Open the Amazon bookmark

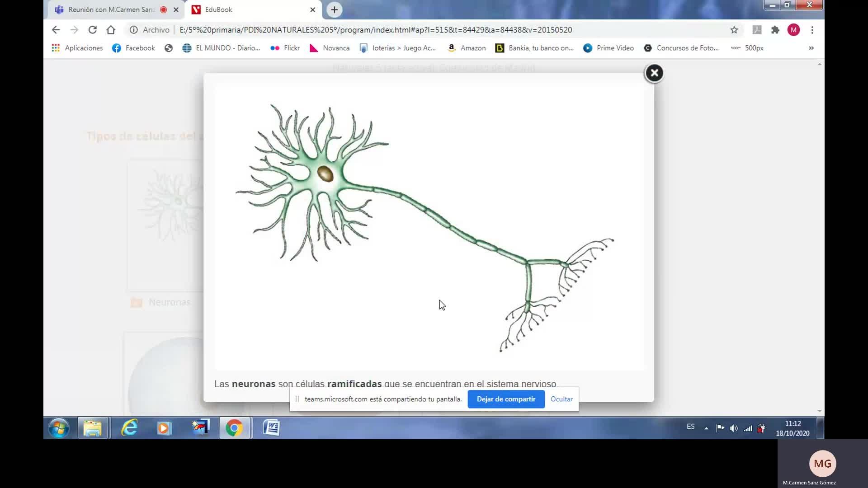tap(467, 48)
